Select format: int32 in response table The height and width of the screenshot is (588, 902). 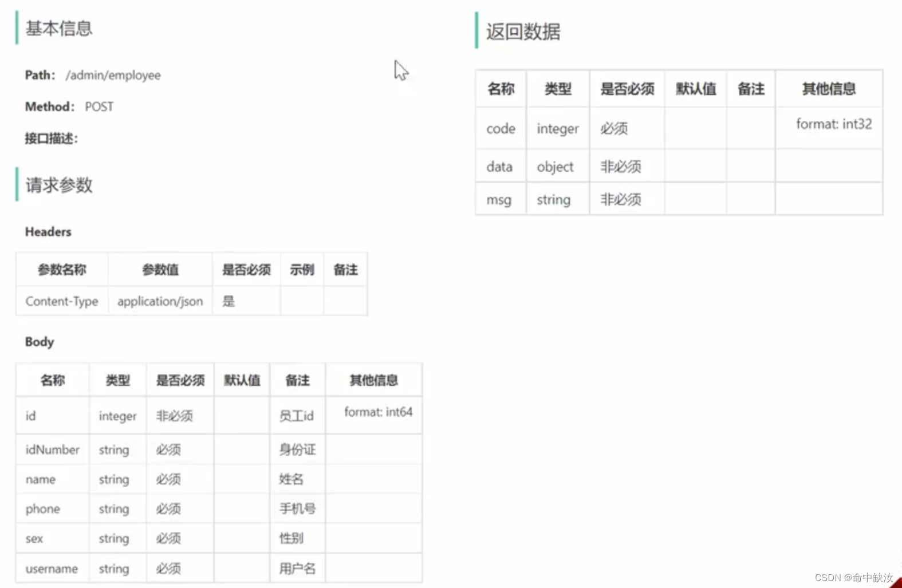pyautogui.click(x=834, y=124)
